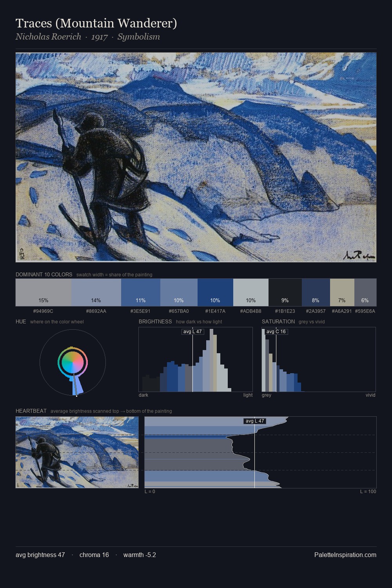Click the subtitle 'Nicholas Roerich · 1917 · Symbolism'

(x=88, y=37)
